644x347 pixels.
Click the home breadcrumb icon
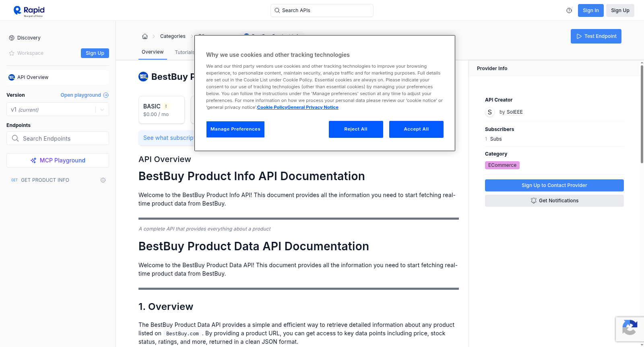point(145,36)
